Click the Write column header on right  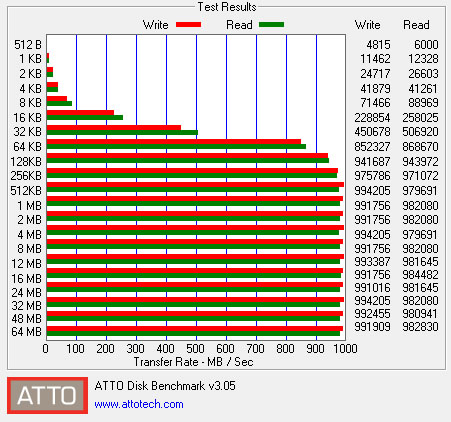point(368,25)
